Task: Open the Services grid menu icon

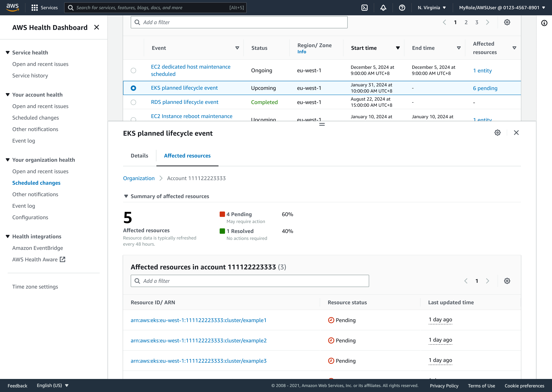Action: point(34,8)
